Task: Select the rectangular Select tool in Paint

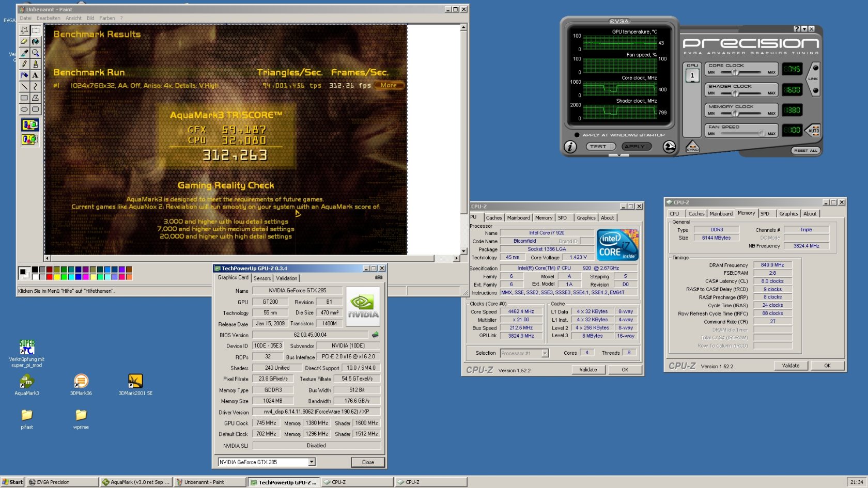Action: point(36,30)
